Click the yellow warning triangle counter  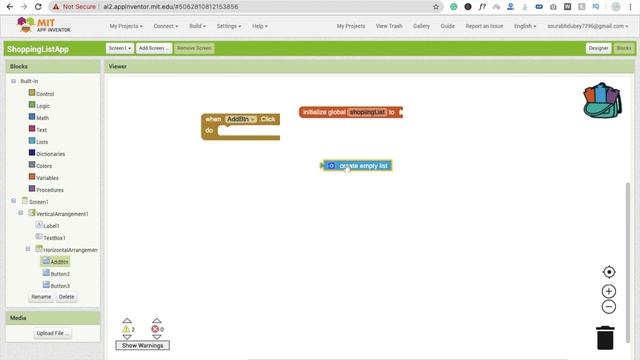pyautogui.click(x=126, y=329)
